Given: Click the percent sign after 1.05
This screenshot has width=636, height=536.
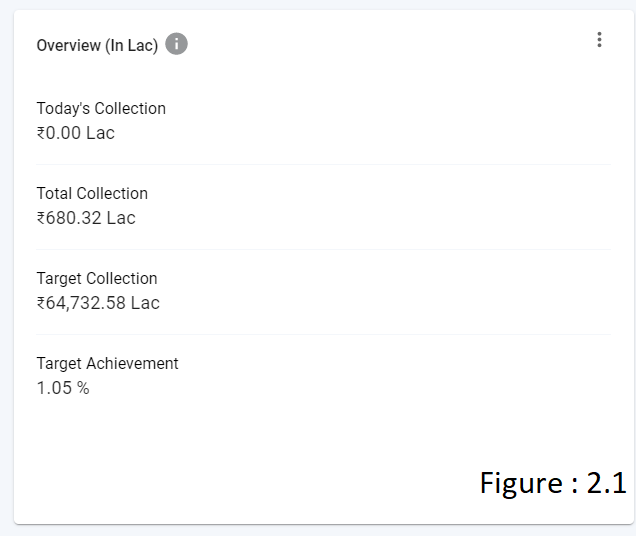Looking at the screenshot, I should [83, 388].
